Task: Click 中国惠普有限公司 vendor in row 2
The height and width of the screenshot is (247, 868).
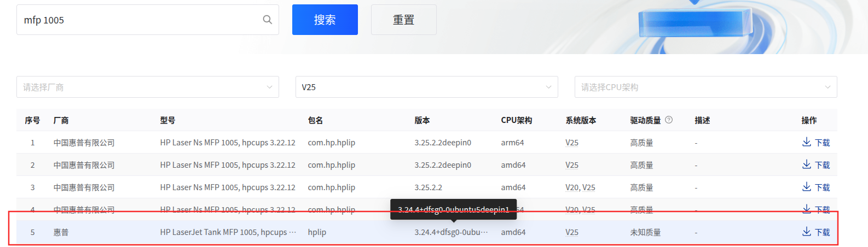Action: point(84,165)
